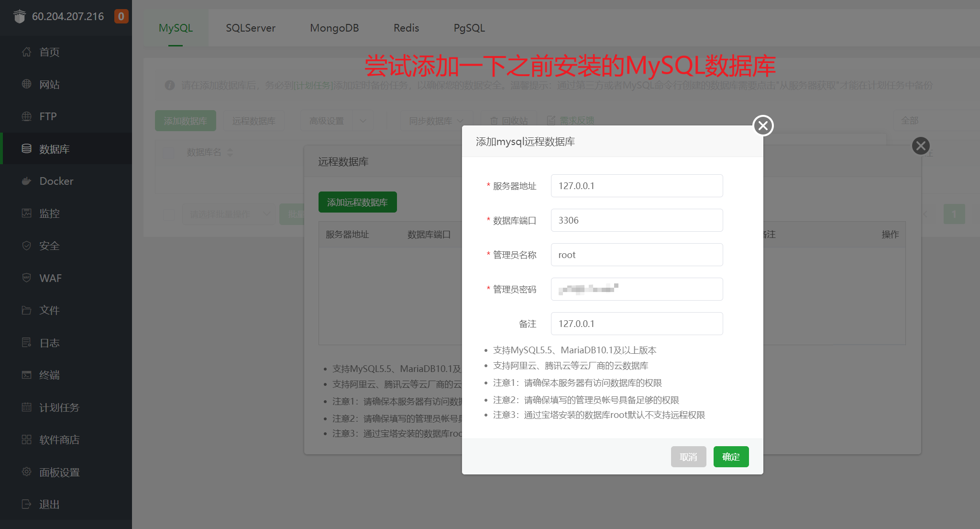The height and width of the screenshot is (529, 980).
Task: Sort by 数据库名 column arrows
Action: pyautogui.click(x=230, y=152)
